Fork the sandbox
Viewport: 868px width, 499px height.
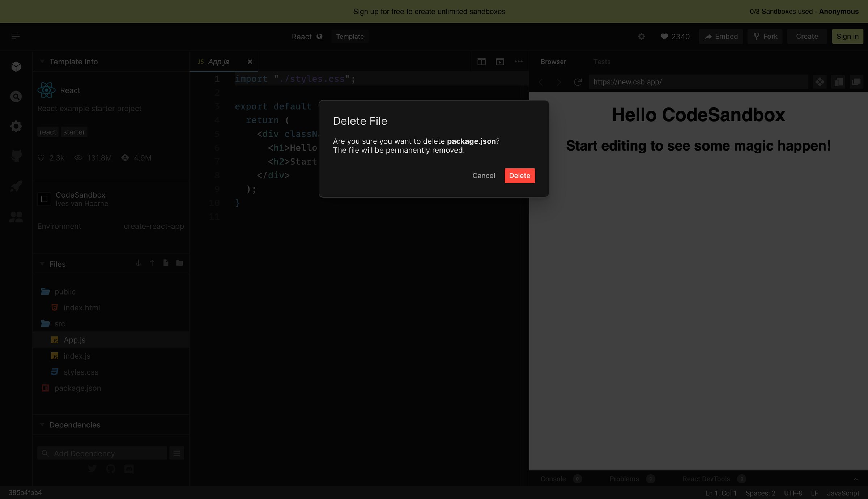[x=765, y=37]
